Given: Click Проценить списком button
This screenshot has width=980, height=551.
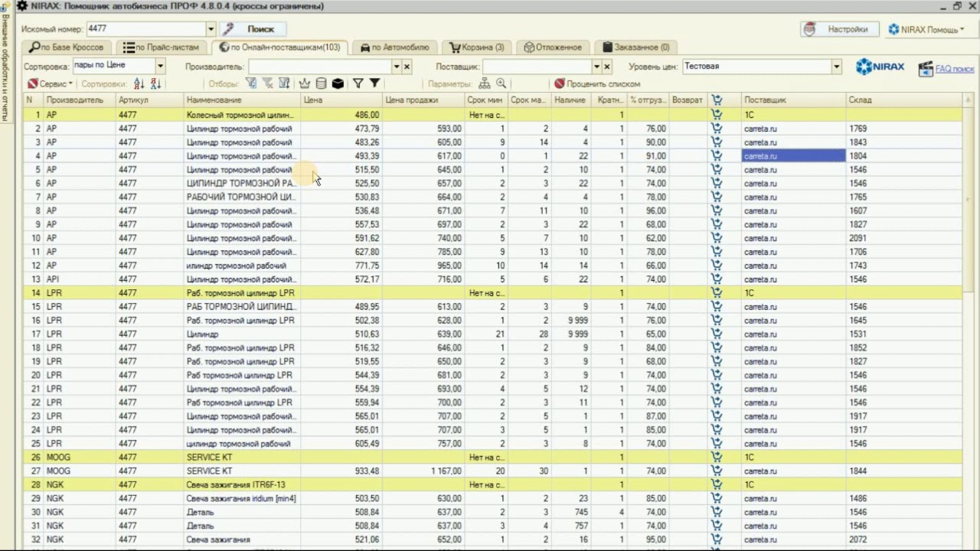Looking at the screenshot, I should pos(597,83).
